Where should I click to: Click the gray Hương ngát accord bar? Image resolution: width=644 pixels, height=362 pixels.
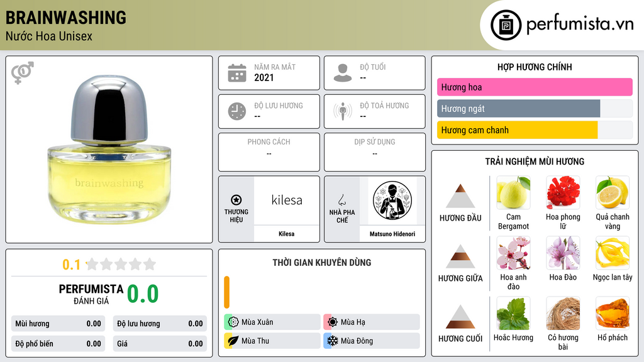[518, 109]
